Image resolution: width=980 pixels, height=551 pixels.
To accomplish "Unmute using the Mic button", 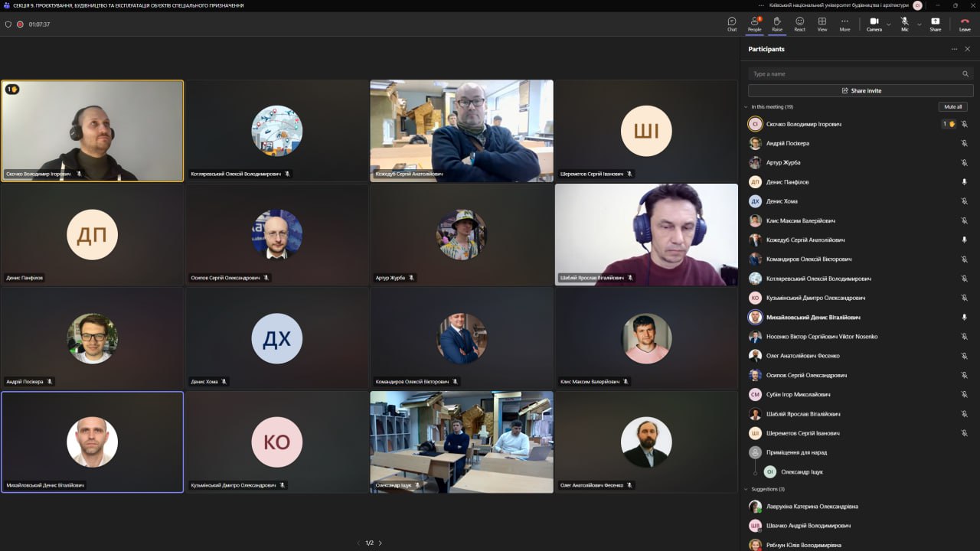I will click(x=904, y=24).
